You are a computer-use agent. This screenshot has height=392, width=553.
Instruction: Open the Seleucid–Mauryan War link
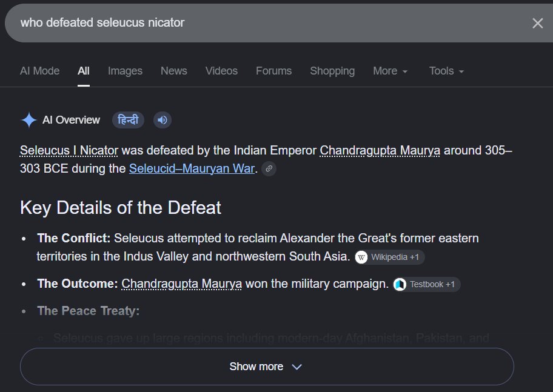(x=192, y=168)
